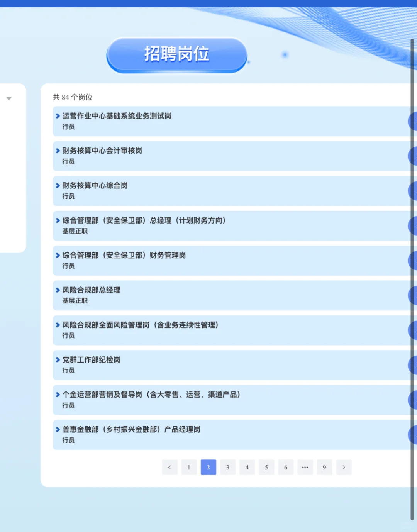Jump to page 4

[x=247, y=467]
